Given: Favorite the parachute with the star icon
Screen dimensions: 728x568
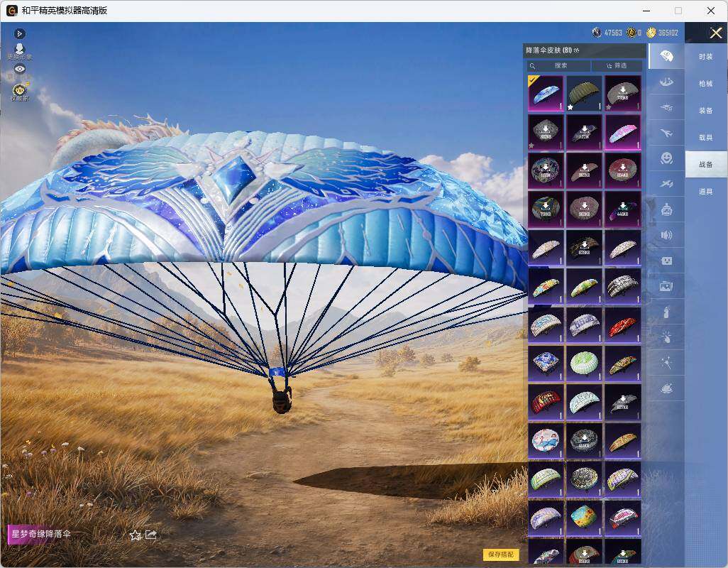Looking at the screenshot, I should [135, 535].
